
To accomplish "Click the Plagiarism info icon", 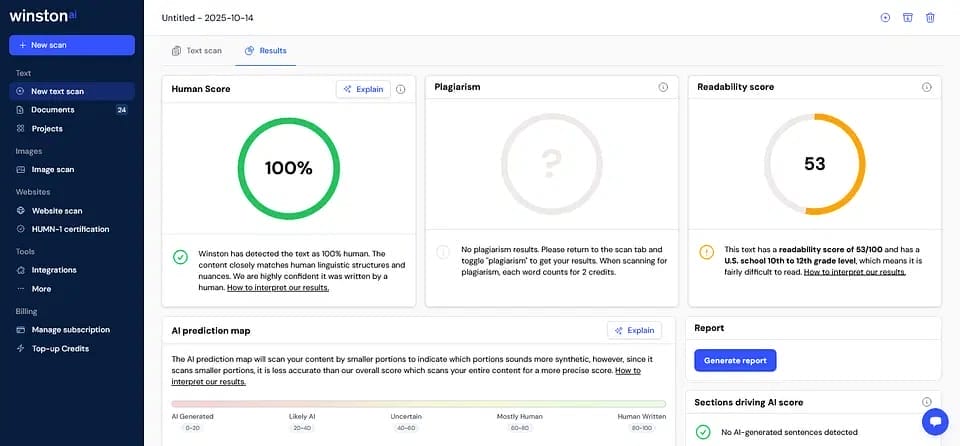I will (x=663, y=88).
